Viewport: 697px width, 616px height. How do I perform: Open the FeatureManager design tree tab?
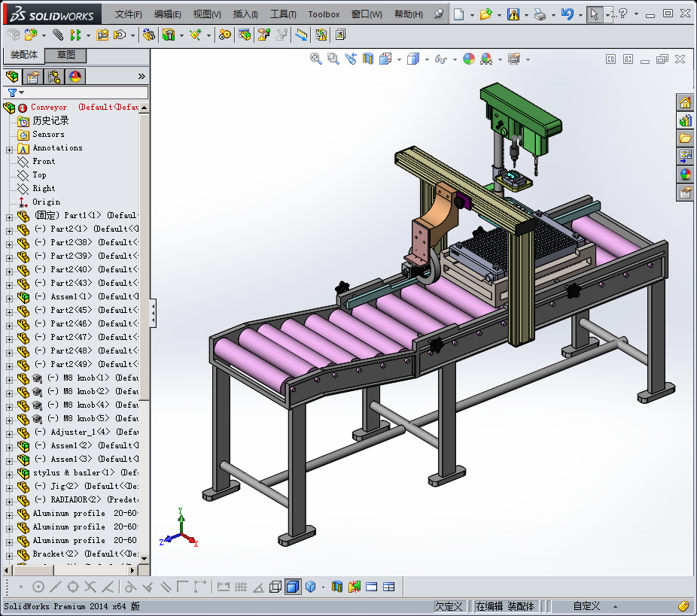[12, 77]
